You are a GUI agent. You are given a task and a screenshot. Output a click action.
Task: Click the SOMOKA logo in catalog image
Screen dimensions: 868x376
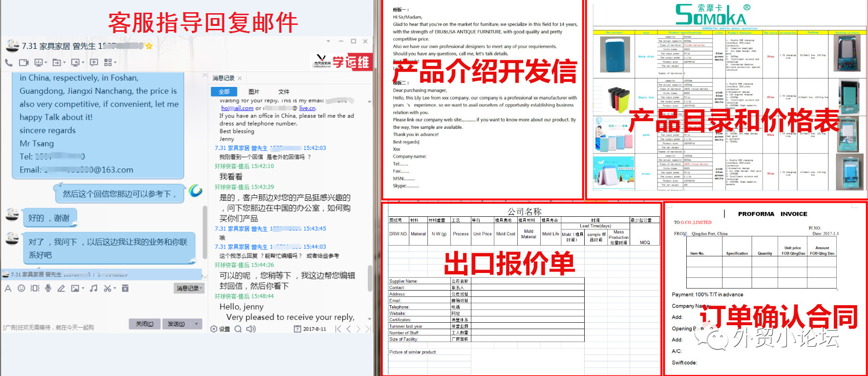pyautogui.click(x=713, y=15)
